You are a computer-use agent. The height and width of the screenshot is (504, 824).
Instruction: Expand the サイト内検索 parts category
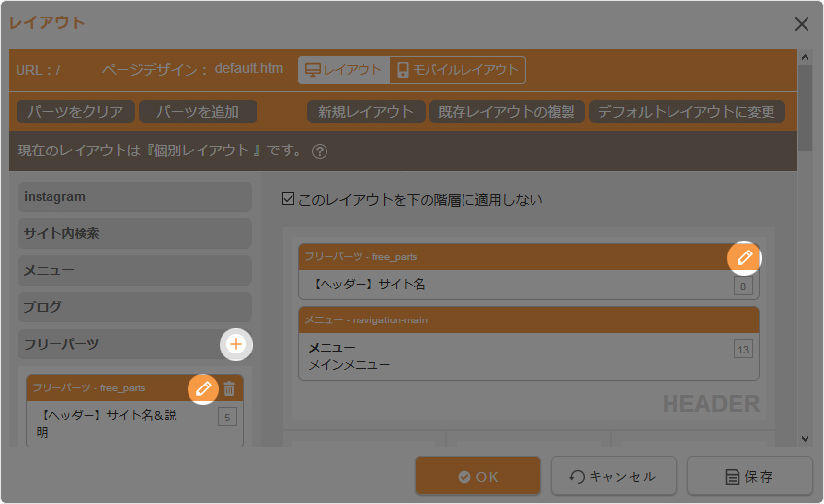pos(135,234)
